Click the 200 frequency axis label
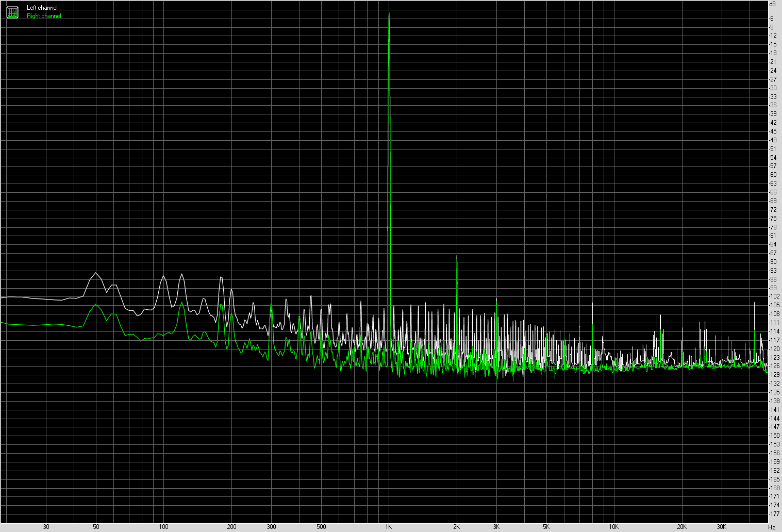Image resolution: width=782 pixels, height=532 pixels. [x=231, y=527]
